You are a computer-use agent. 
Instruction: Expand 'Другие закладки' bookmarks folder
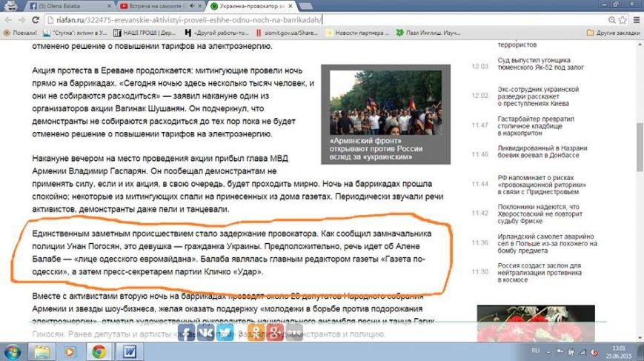tap(613, 33)
